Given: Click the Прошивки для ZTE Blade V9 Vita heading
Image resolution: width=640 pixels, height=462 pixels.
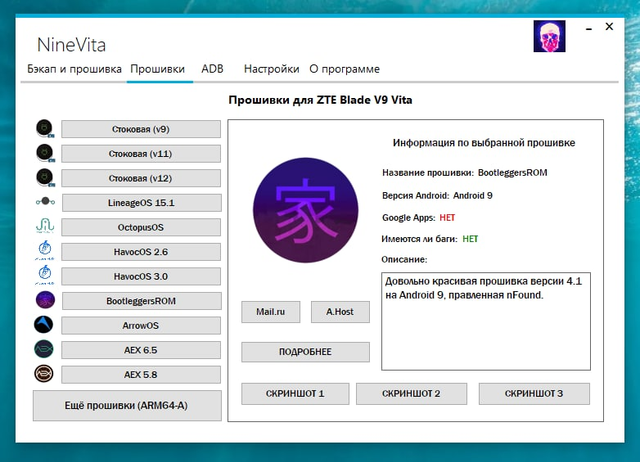Looking at the screenshot, I should click(x=320, y=100).
